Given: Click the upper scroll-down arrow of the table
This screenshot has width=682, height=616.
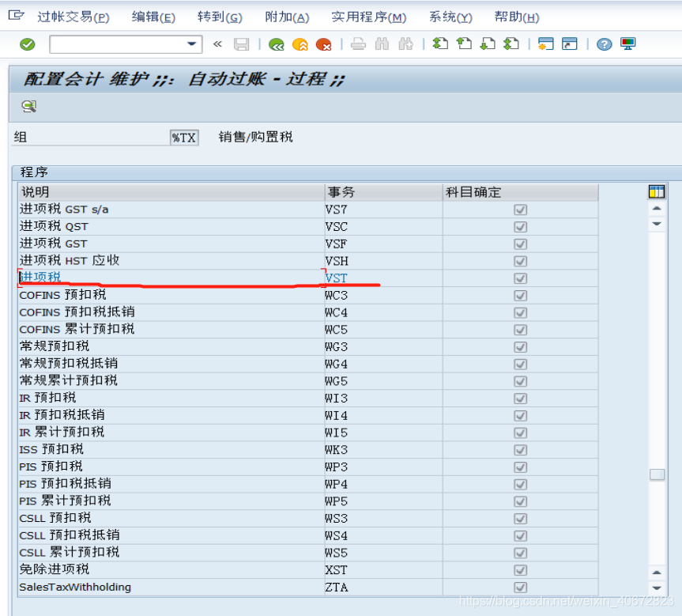Looking at the screenshot, I should tap(657, 224).
